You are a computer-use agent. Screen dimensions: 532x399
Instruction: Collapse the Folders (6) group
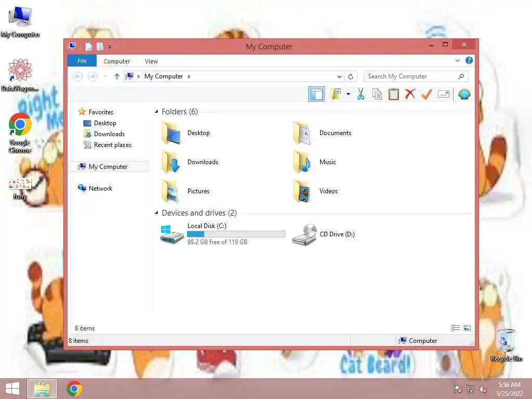click(x=156, y=111)
